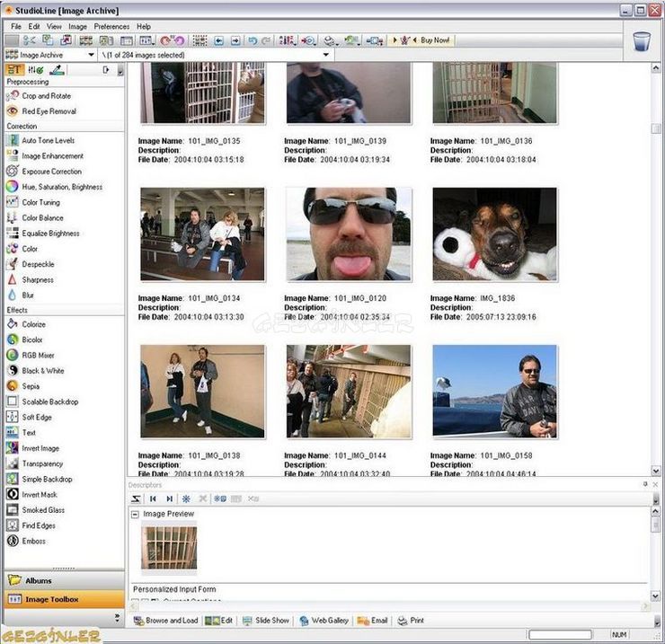Apply the Black & White effect
This screenshot has height=644, width=665.
point(36,371)
